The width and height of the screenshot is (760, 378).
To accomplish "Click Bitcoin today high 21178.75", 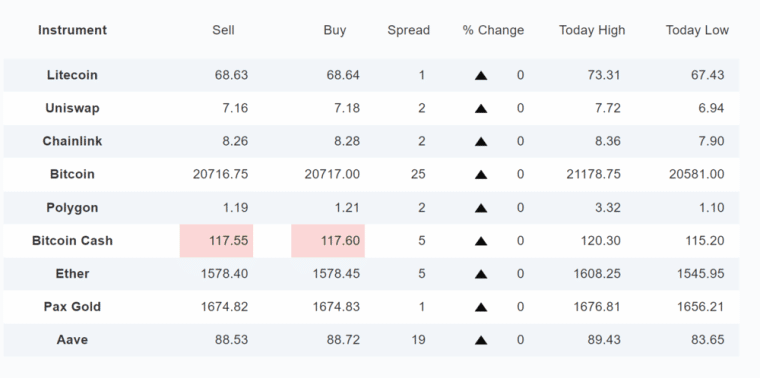I will pyautogui.click(x=593, y=174).
